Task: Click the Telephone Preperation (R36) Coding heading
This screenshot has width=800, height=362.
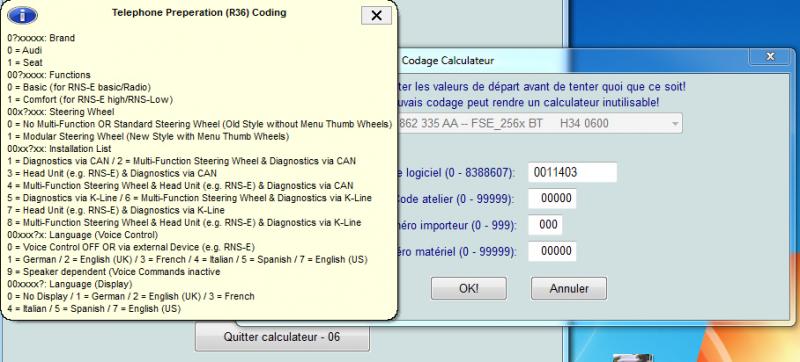Action: [199, 13]
